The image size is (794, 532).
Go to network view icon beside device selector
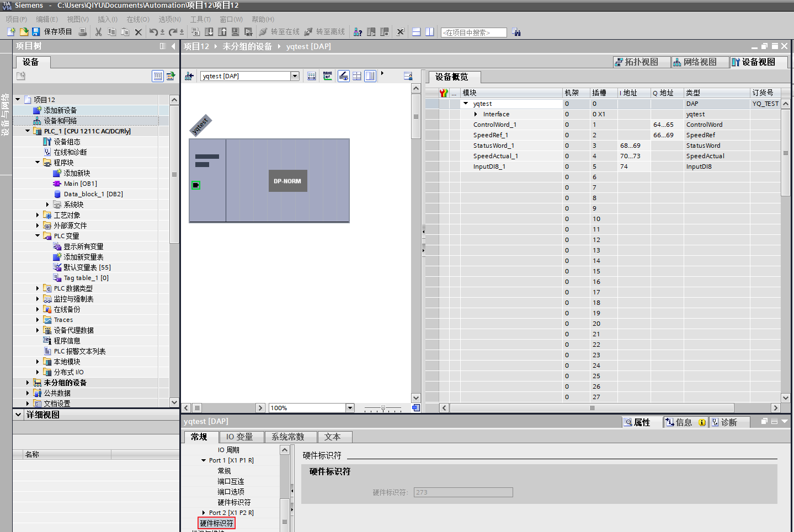pos(189,76)
